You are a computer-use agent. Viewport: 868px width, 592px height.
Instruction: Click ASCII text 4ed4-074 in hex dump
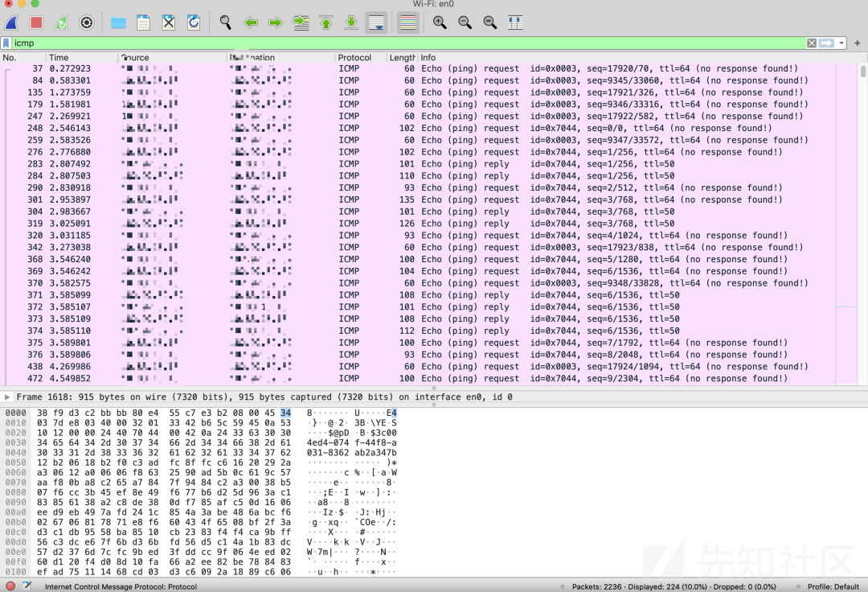point(328,442)
